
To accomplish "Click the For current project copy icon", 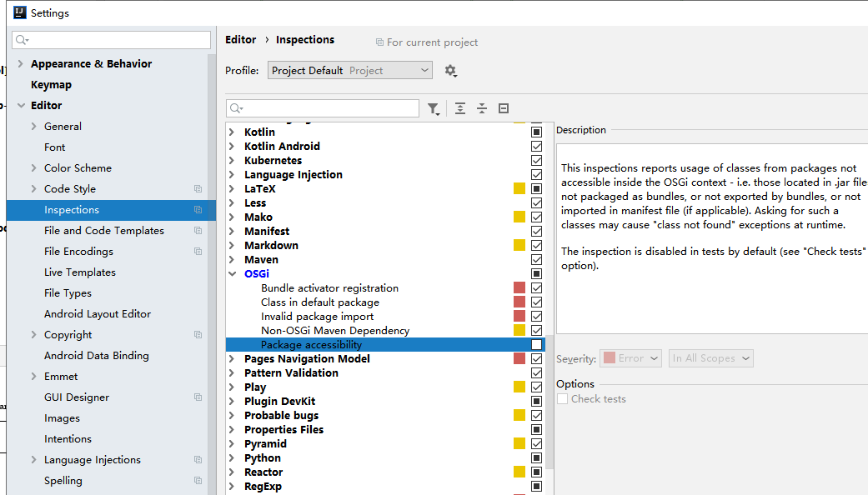I will [379, 42].
